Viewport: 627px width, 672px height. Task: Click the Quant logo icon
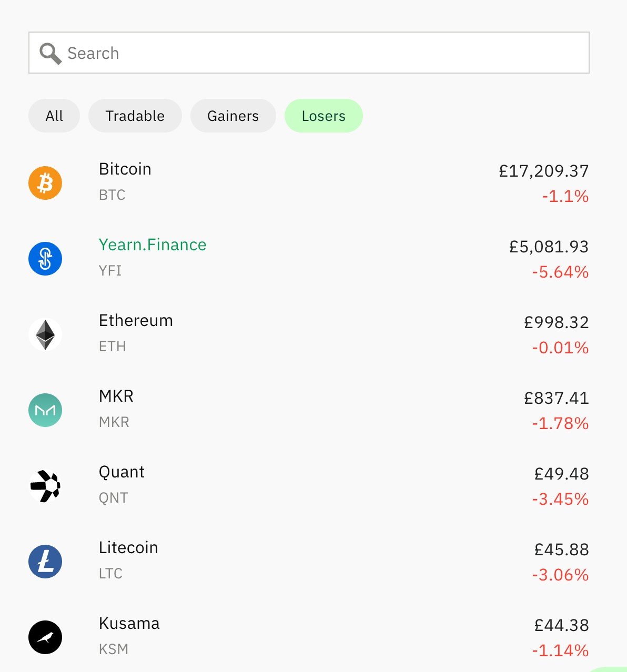45,486
